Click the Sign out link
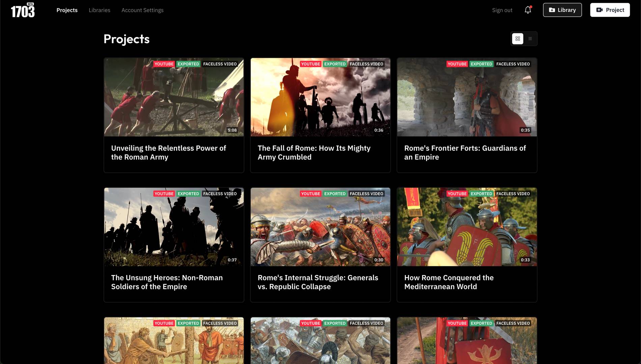The height and width of the screenshot is (364, 641). (x=502, y=10)
